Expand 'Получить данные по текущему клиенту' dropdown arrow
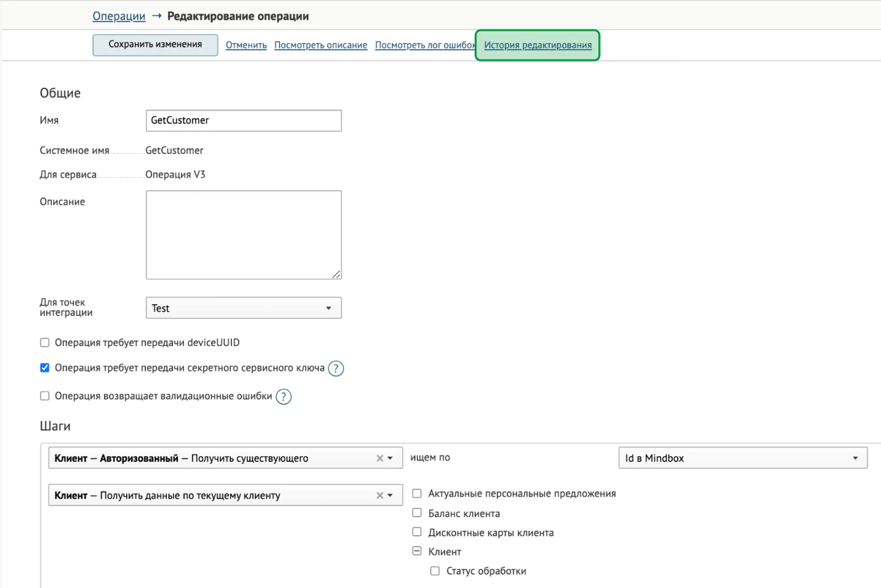 (390, 495)
